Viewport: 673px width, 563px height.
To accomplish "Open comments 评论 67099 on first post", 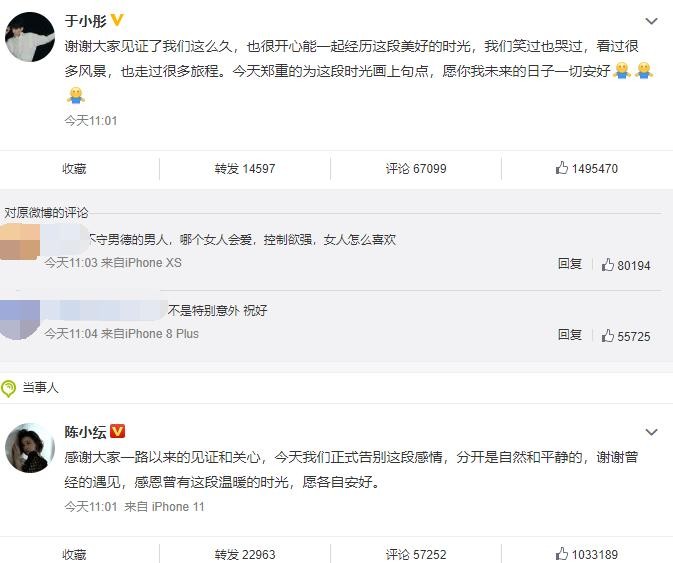I will (416, 169).
